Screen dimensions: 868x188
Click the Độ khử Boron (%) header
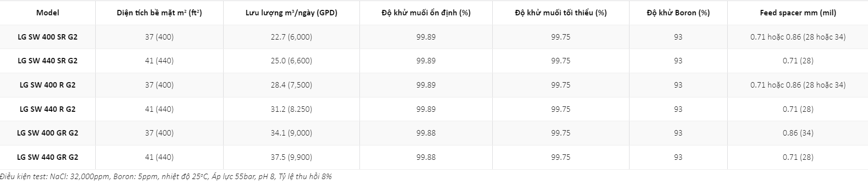coord(678,13)
